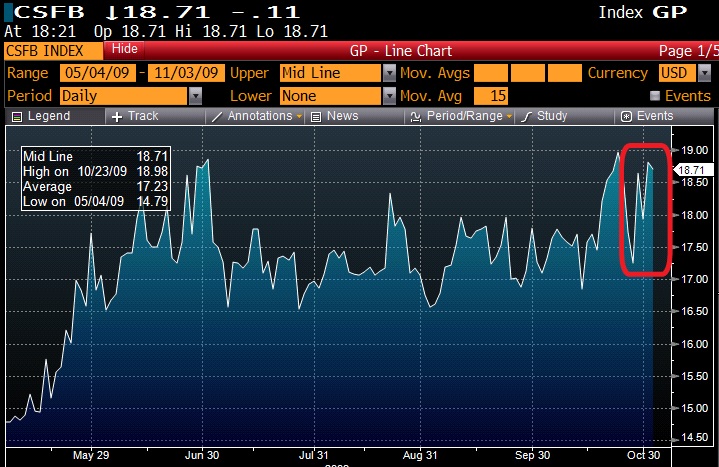Click the first Mov. Avgs orange field
This screenshot has height=467, width=719.
click(491, 73)
